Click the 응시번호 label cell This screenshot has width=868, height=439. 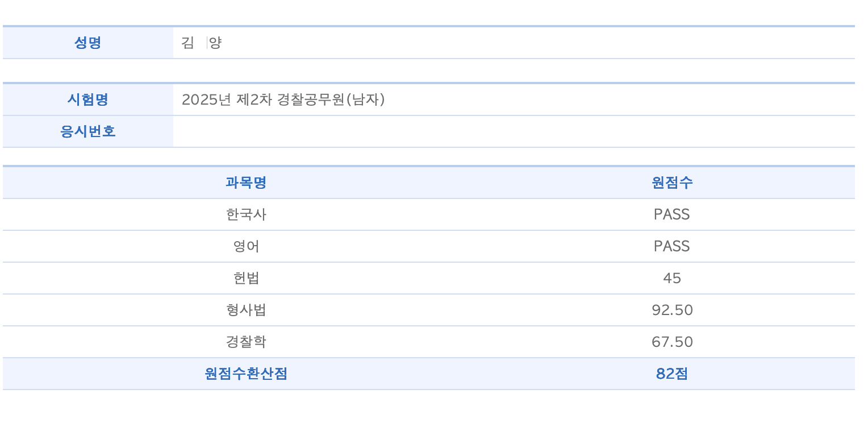tap(88, 131)
